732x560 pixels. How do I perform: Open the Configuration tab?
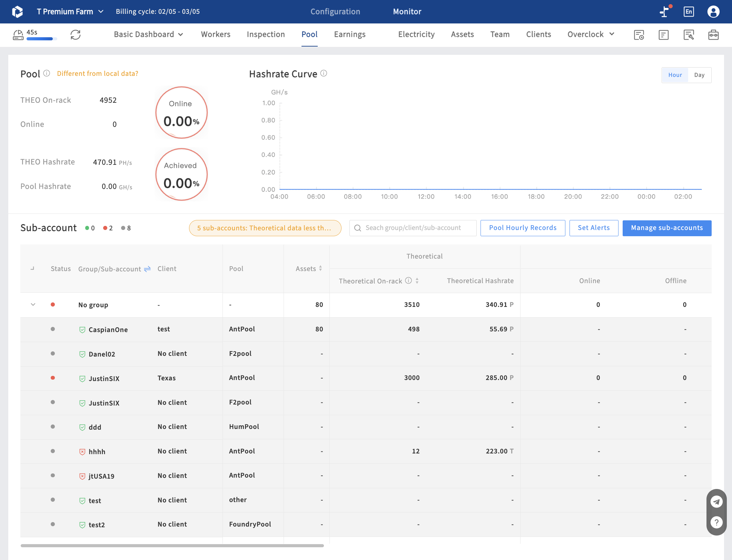tap(335, 12)
